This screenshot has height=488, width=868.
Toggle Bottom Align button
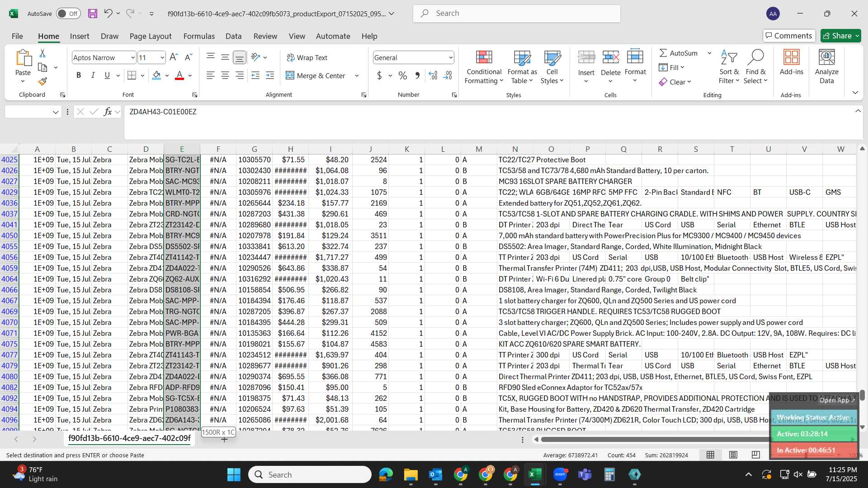click(x=240, y=57)
